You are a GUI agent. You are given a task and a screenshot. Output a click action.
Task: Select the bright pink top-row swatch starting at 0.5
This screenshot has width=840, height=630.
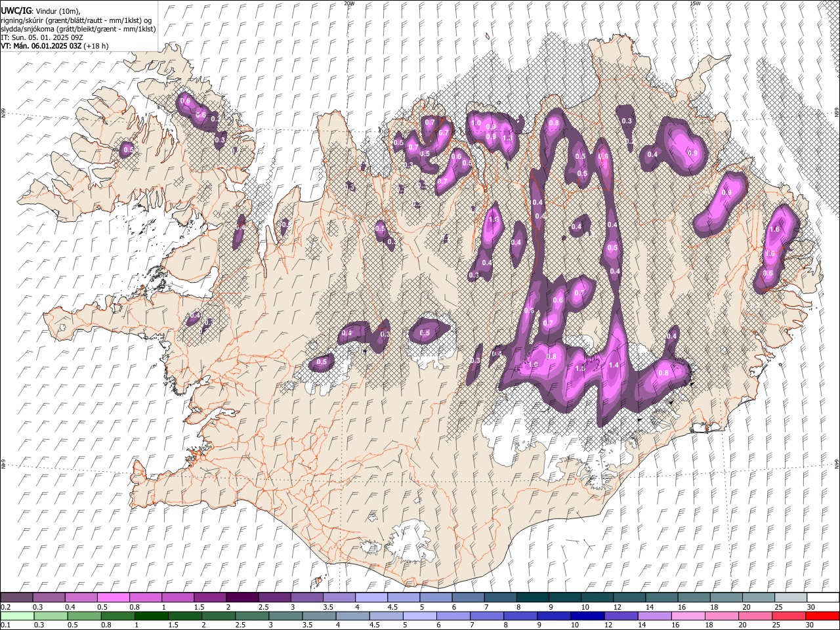pyautogui.click(x=113, y=597)
